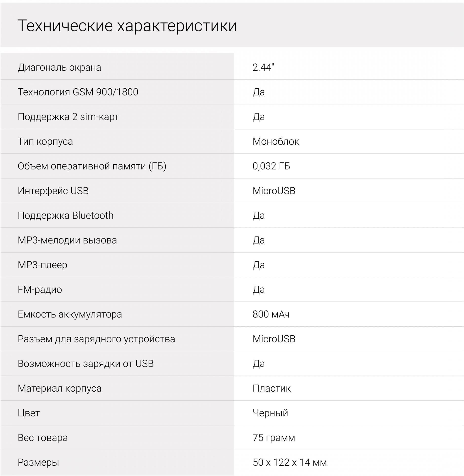Click the Поддержка Bluetooth label
The image size is (464, 476).
tap(66, 216)
